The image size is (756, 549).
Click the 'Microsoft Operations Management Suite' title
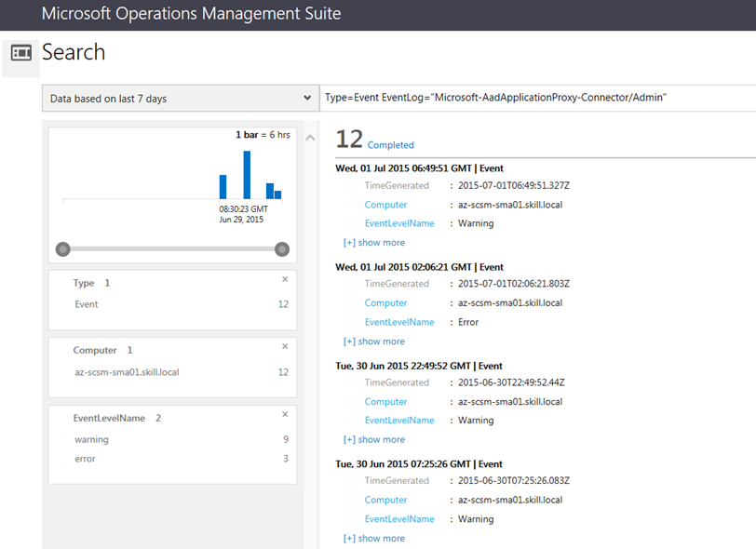coord(191,14)
